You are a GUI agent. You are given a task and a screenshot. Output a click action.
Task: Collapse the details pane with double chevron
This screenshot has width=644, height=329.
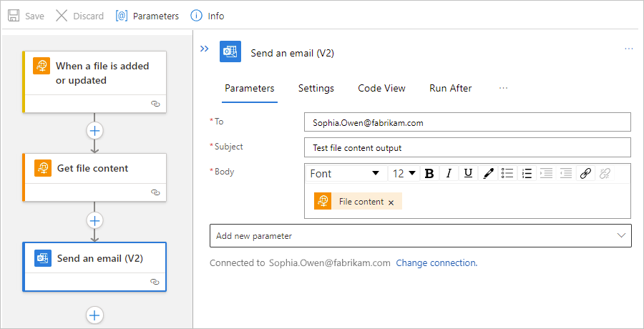pyautogui.click(x=205, y=49)
